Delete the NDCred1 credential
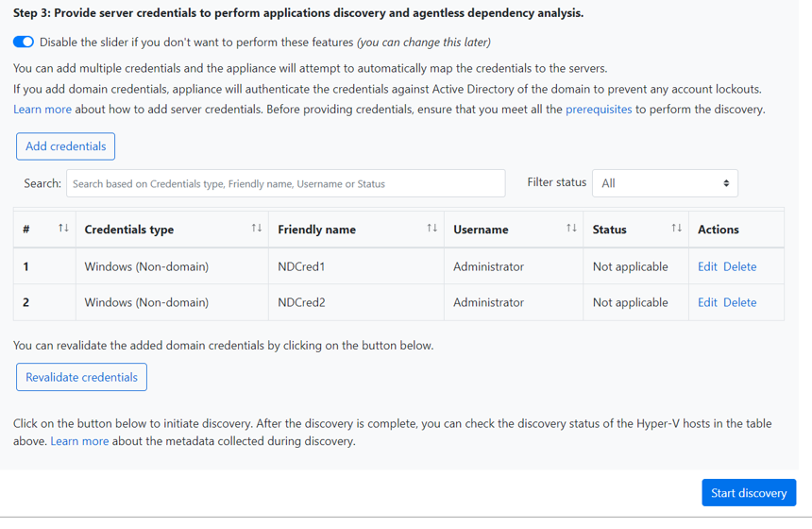Image resolution: width=812 pixels, height=529 pixels. pyautogui.click(x=740, y=266)
